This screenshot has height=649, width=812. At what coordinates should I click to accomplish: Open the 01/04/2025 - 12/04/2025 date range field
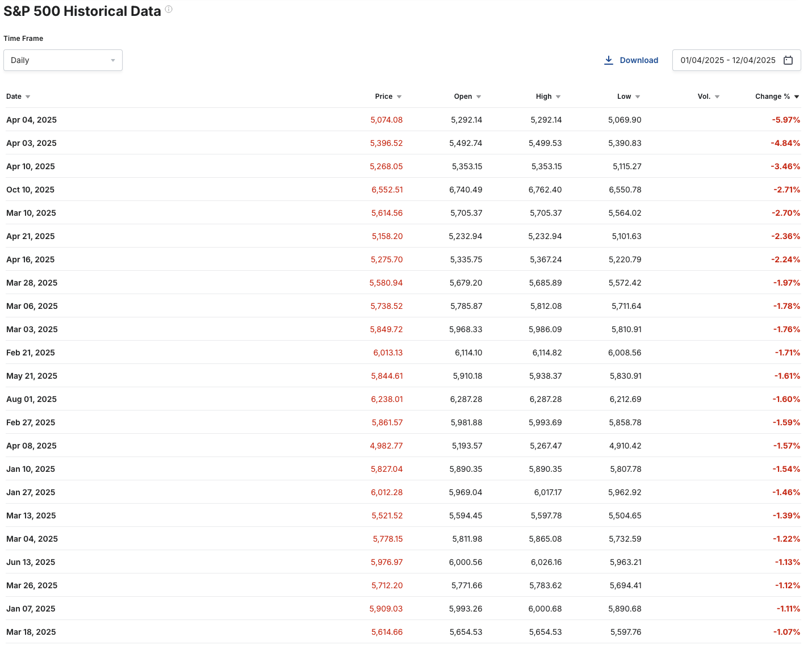click(x=736, y=60)
